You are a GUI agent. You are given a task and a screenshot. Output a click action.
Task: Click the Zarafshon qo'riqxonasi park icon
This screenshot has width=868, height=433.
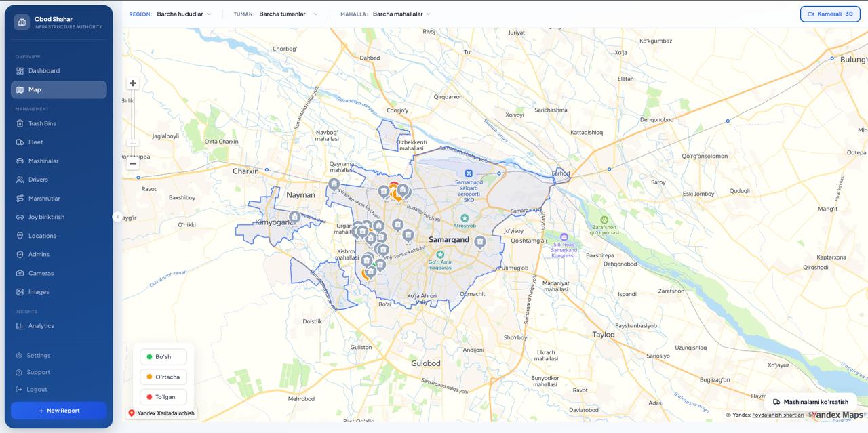pos(604,219)
